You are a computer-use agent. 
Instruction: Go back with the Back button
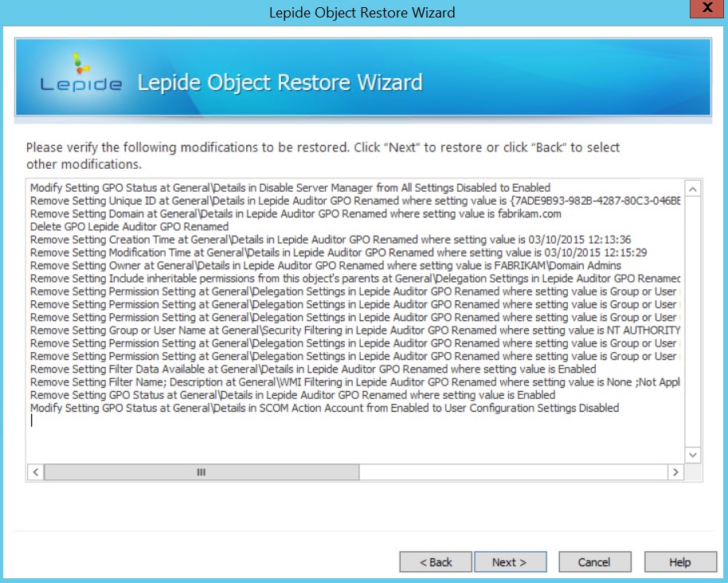(436, 562)
